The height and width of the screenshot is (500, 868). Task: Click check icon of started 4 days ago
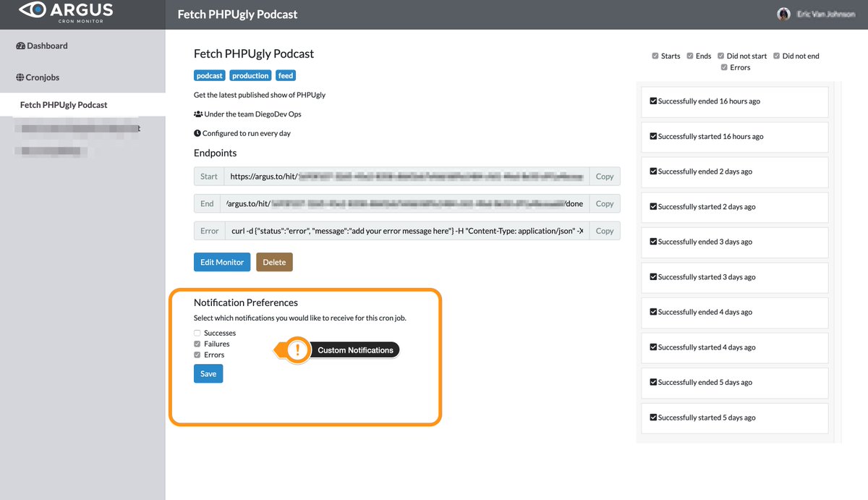point(653,347)
